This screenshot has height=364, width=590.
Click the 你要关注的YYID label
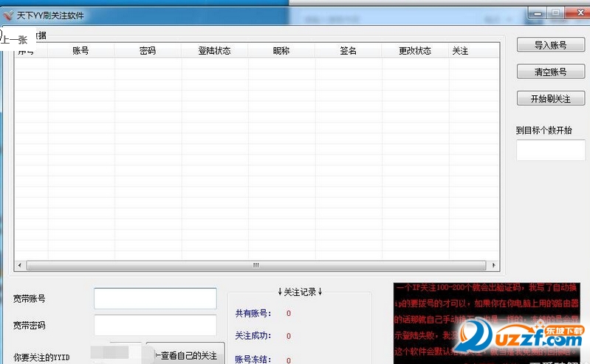[41, 357]
